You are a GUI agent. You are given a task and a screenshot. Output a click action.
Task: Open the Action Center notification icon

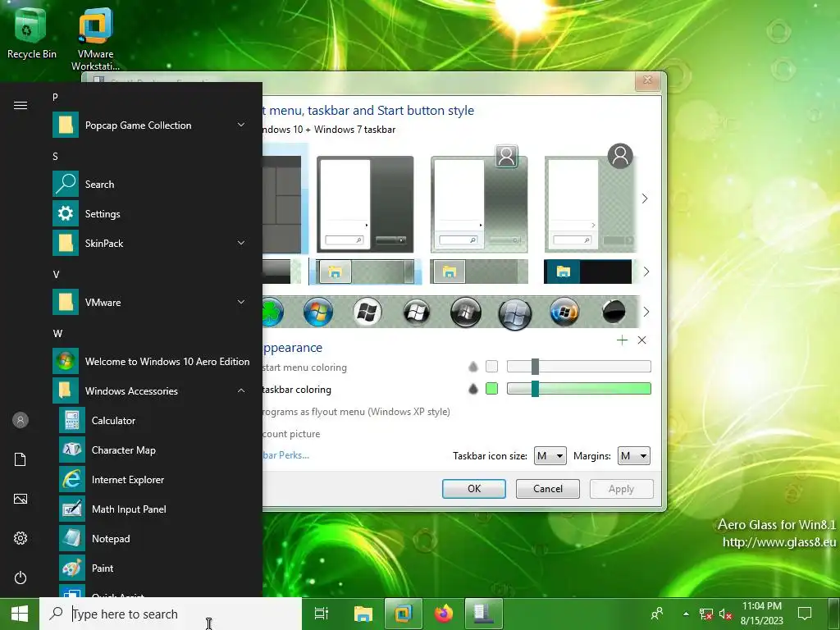point(805,614)
